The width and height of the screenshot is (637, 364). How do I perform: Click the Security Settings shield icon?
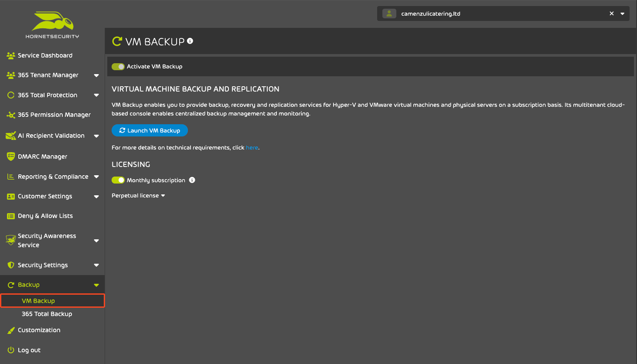(x=11, y=265)
